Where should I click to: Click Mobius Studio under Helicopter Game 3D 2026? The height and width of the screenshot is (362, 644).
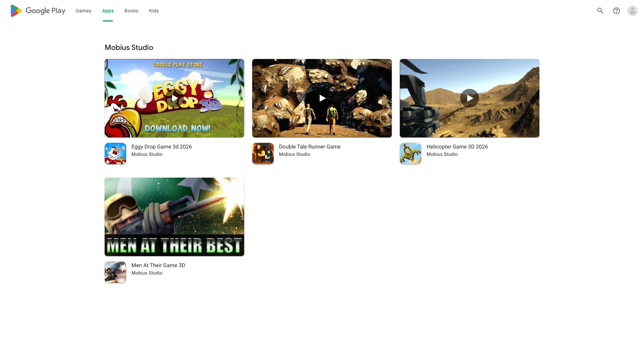pos(442,155)
